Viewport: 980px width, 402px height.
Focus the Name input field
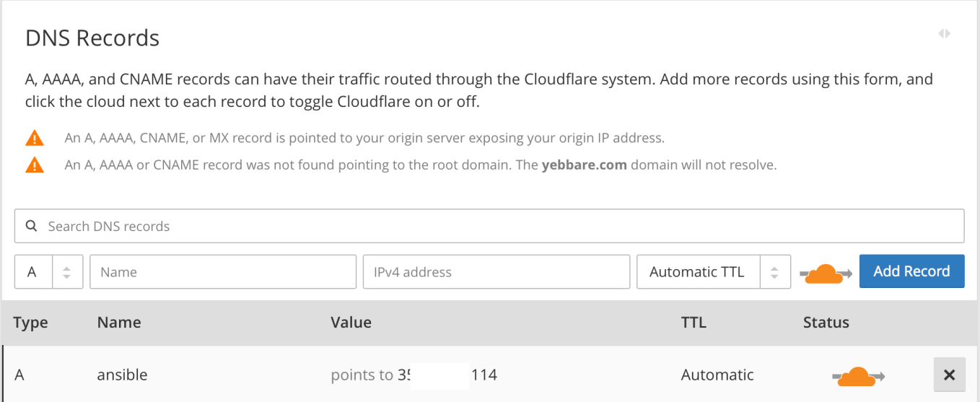223,272
